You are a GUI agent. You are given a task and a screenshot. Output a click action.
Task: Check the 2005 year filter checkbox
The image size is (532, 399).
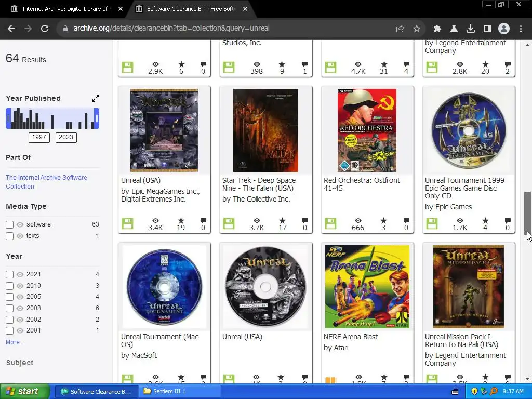tap(9, 297)
